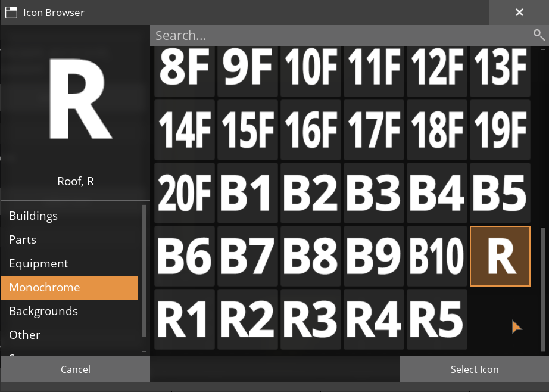Choose the B7 basement icon
This screenshot has width=549, height=392.
pyautogui.click(x=248, y=256)
